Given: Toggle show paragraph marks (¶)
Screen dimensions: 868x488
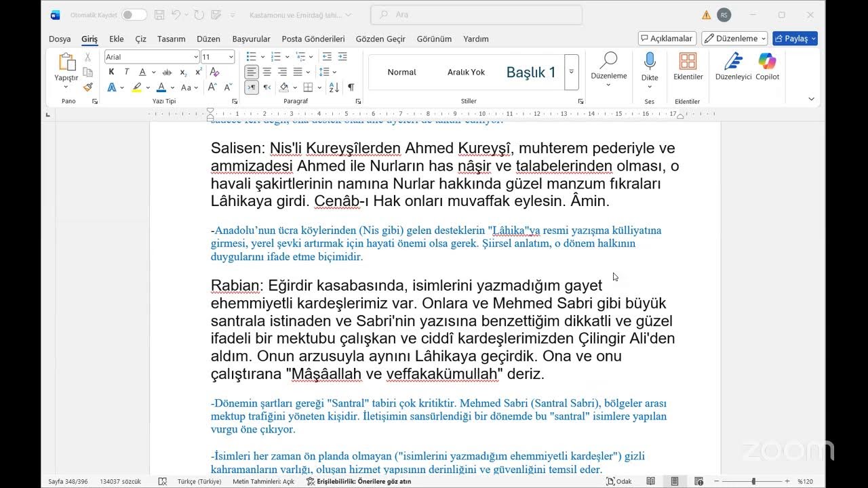Looking at the screenshot, I should [351, 87].
